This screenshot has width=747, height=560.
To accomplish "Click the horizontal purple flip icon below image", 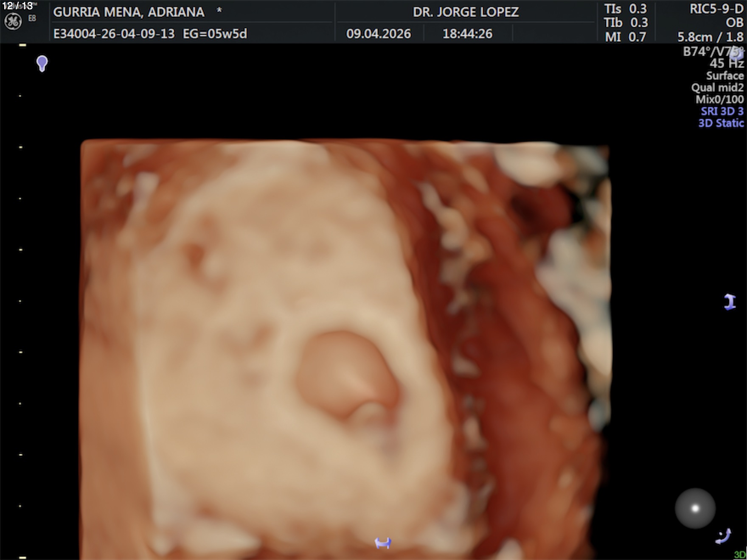I will point(383,543).
